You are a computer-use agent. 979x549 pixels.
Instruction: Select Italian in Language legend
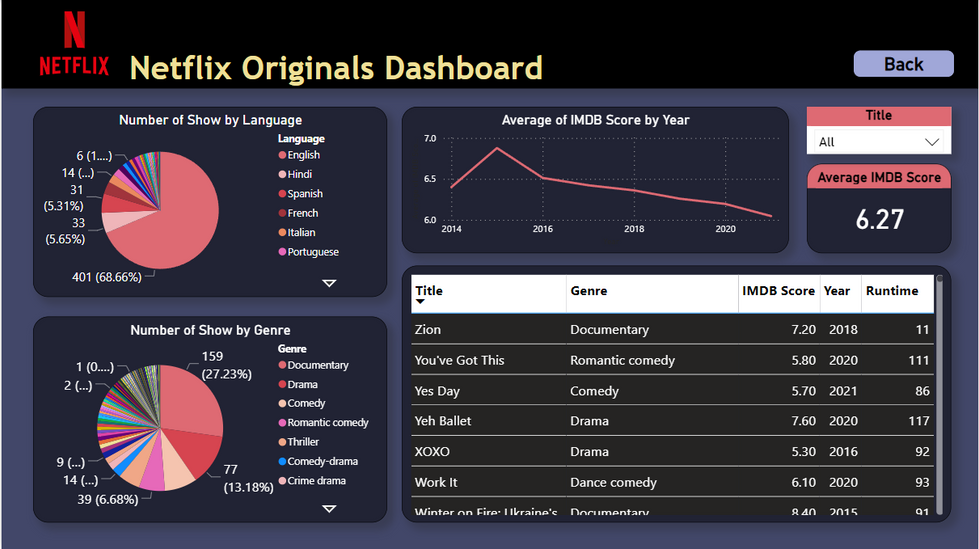[297, 232]
